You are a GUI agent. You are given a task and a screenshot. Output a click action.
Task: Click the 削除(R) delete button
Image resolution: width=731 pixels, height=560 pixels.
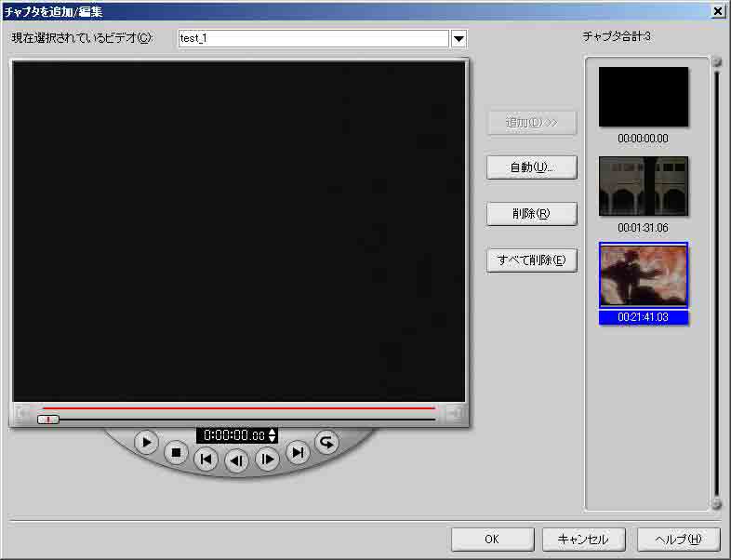[x=532, y=214]
